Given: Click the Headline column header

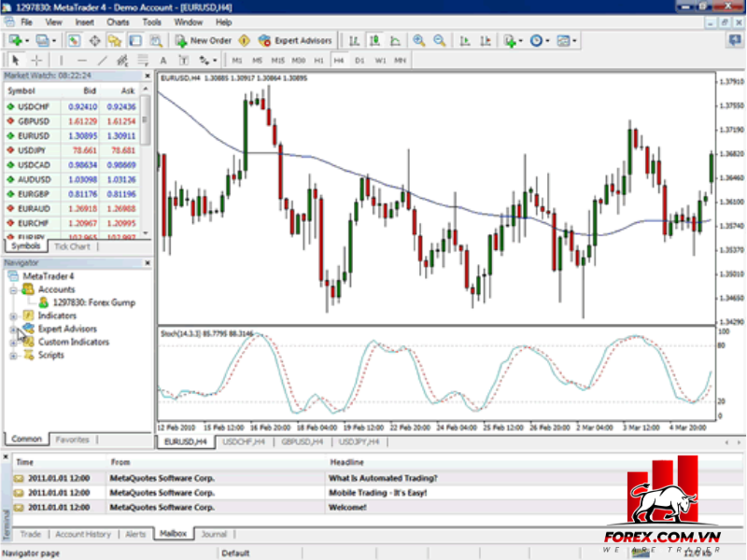Looking at the screenshot, I should point(346,462).
